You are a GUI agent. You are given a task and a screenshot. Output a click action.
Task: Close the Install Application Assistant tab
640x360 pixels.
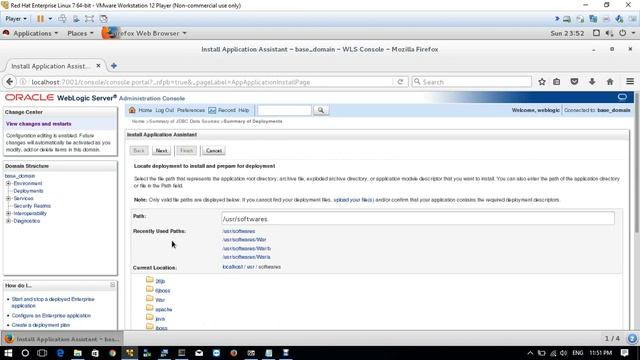point(98,66)
